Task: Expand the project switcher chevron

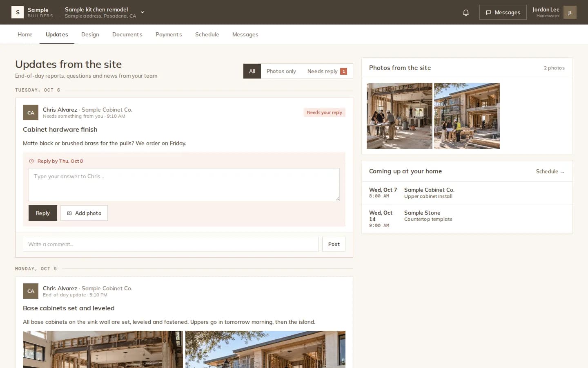Action: pos(143,12)
